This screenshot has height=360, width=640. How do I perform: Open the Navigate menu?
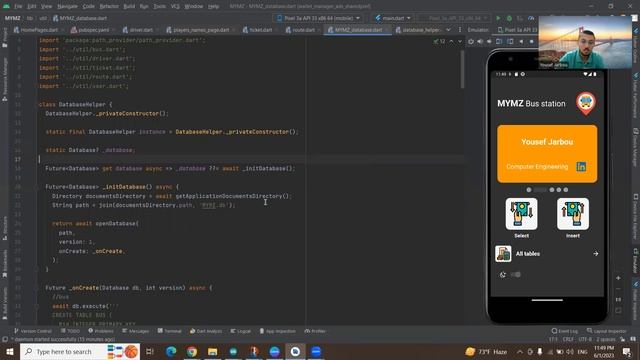[67, 6]
